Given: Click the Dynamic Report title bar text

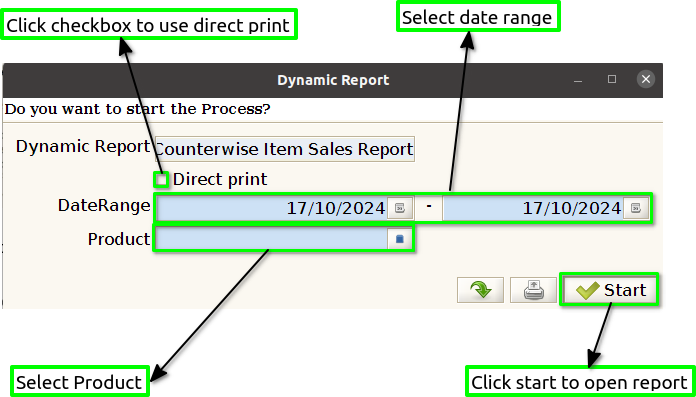Looking at the screenshot, I should pyautogui.click(x=333, y=80).
